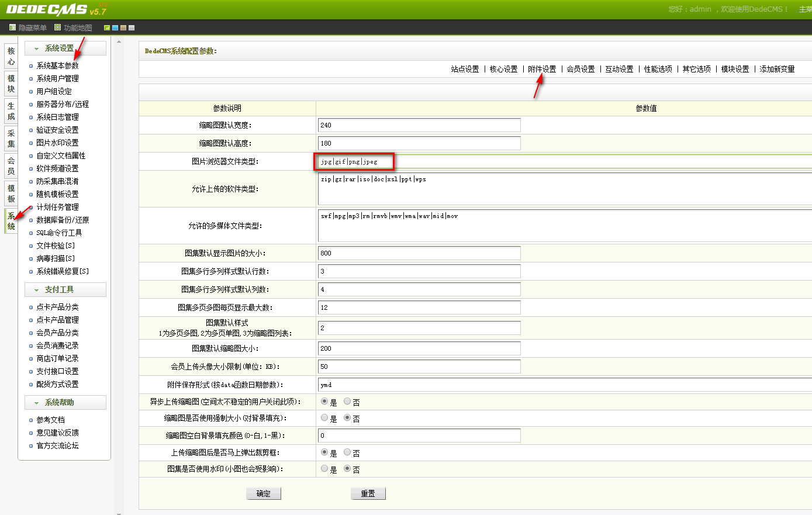Screen dimensions: 812x515
Task: Switch to the 核心 side tab
Action: tap(11, 56)
